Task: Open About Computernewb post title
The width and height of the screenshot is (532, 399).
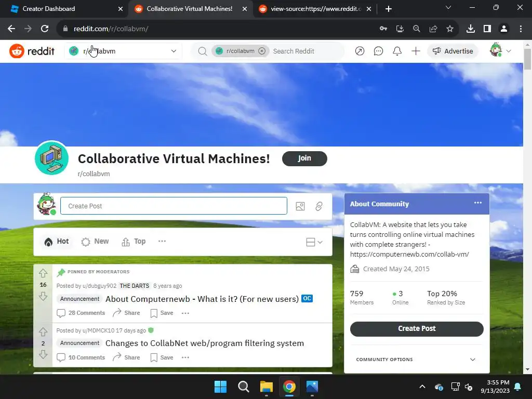Action: pyautogui.click(x=202, y=299)
